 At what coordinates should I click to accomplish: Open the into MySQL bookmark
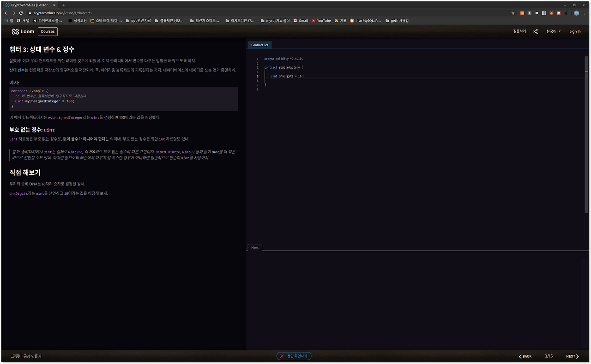[366, 20]
